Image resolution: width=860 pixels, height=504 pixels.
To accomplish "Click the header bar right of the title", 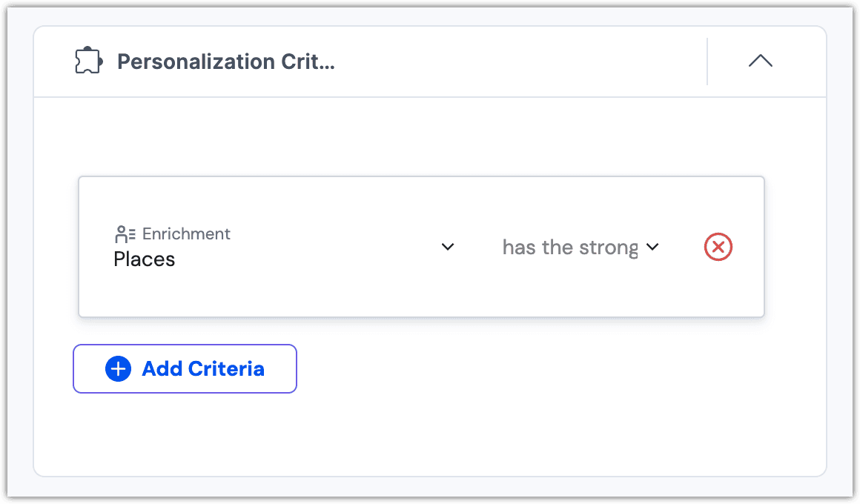I will click(x=519, y=62).
